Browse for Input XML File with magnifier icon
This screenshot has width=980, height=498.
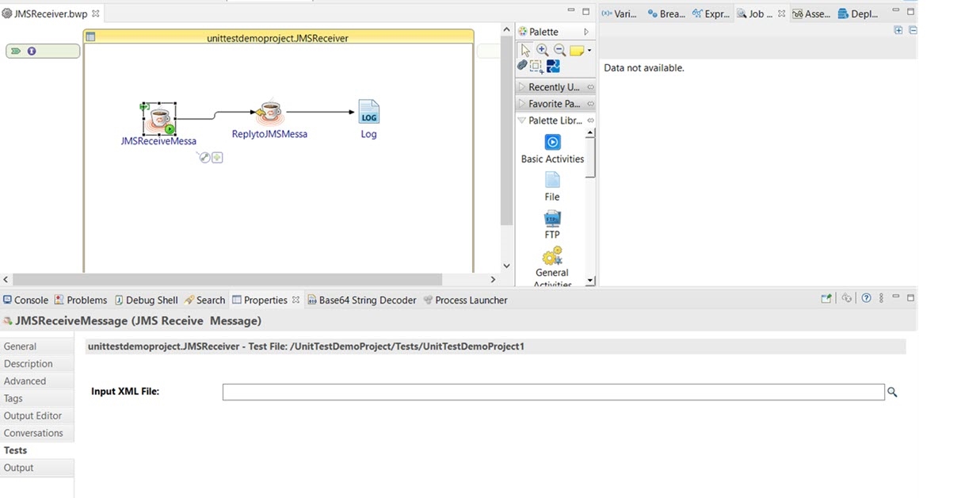click(892, 392)
